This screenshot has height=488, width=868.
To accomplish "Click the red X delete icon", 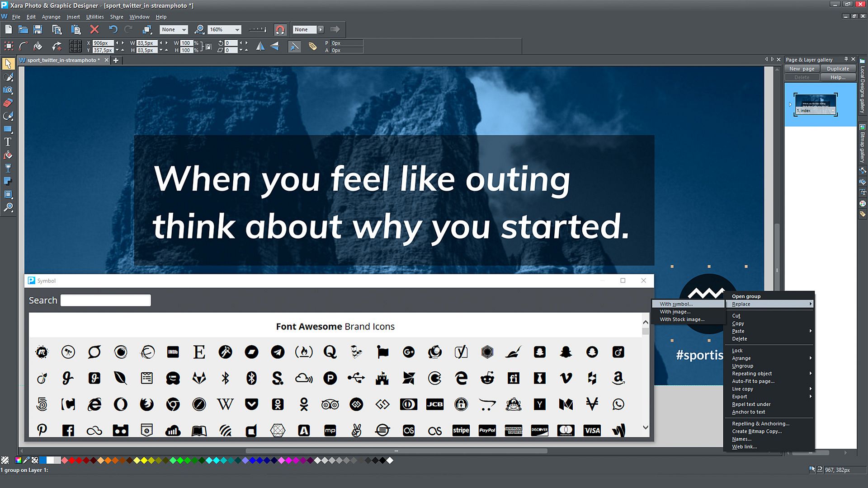I will pos(94,30).
